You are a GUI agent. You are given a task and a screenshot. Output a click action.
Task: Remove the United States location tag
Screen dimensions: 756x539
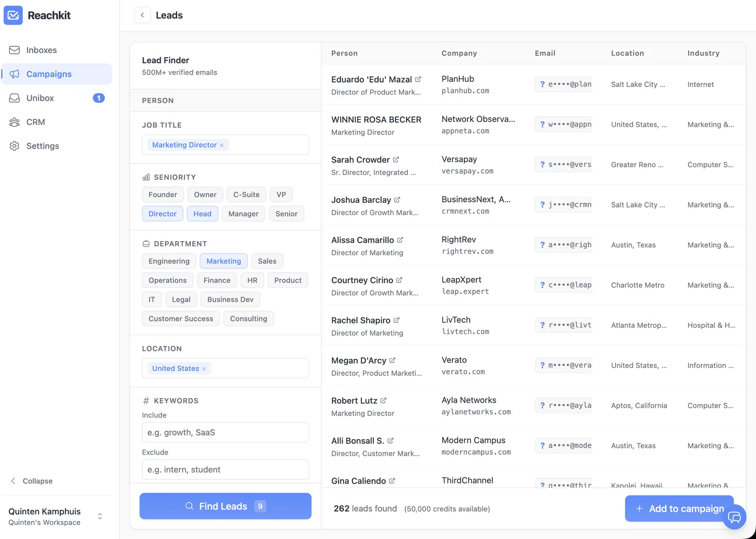point(204,369)
